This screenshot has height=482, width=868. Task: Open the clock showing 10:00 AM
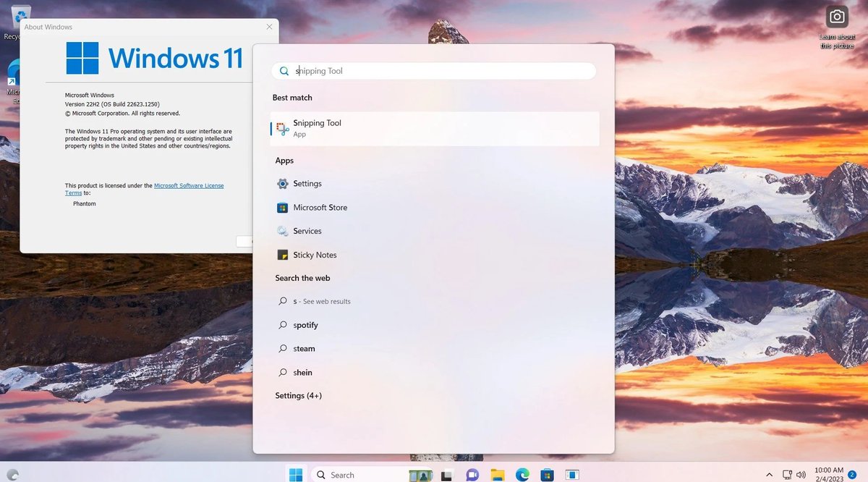click(828, 474)
